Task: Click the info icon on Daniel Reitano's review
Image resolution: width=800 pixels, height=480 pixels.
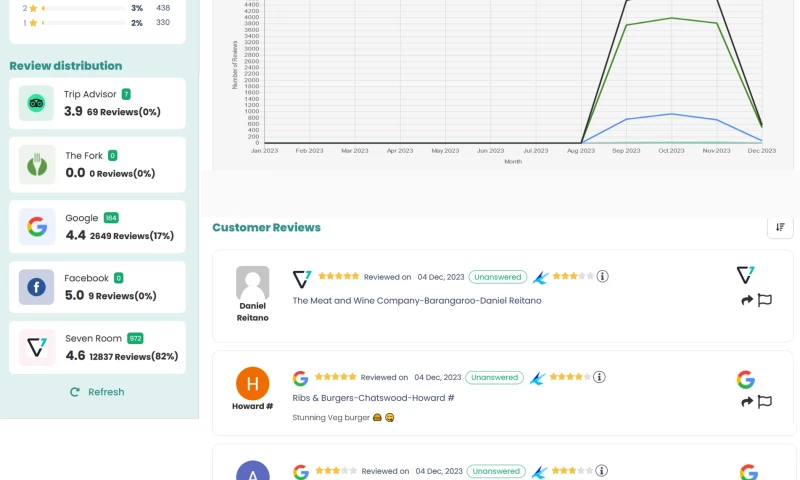Action: [602, 276]
